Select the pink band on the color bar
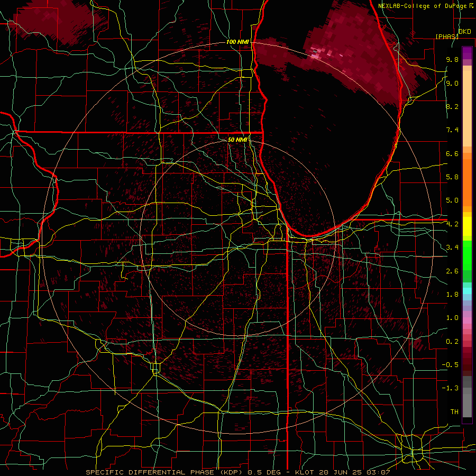Screen dimensions: 476x476 467,320
